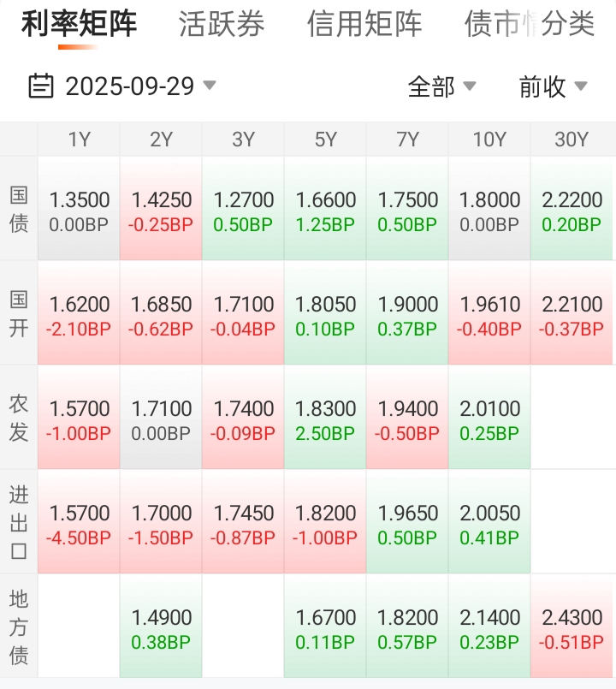Click the 30Y column header
This screenshot has width=616, height=689.
pyautogui.click(x=572, y=140)
